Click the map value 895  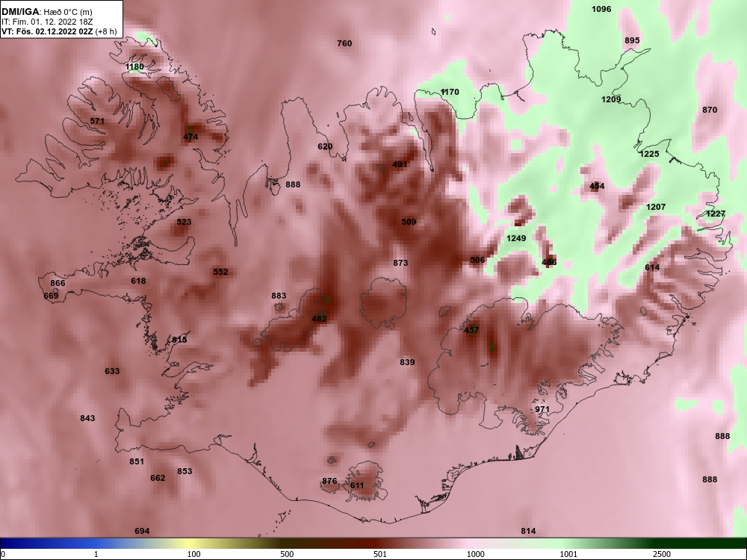pyautogui.click(x=632, y=40)
